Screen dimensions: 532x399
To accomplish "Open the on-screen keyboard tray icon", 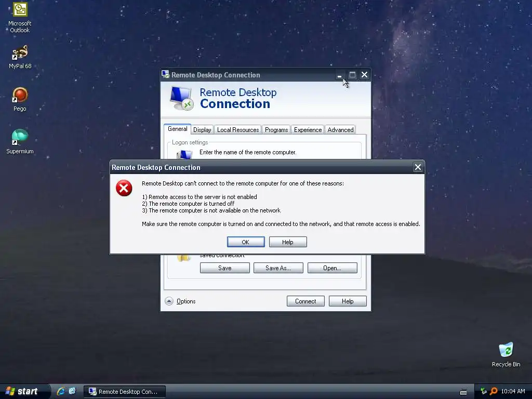I will pos(463,392).
